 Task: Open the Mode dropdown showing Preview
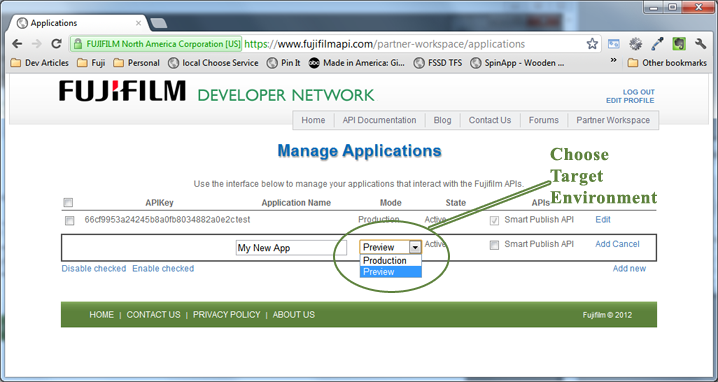390,247
